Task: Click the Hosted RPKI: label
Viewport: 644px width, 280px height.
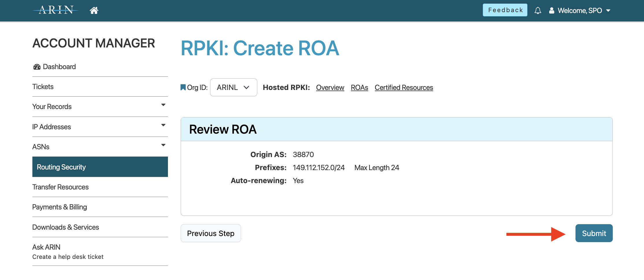Action: click(x=286, y=87)
